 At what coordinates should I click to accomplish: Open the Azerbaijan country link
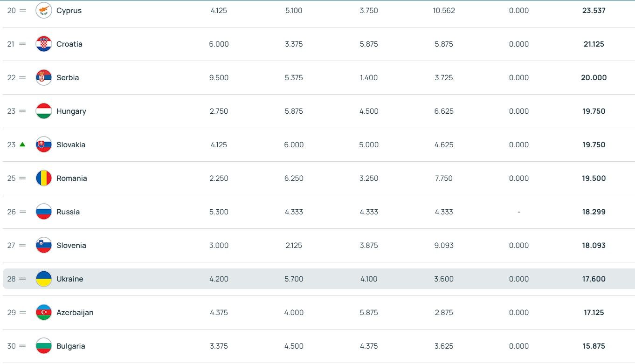(75, 312)
